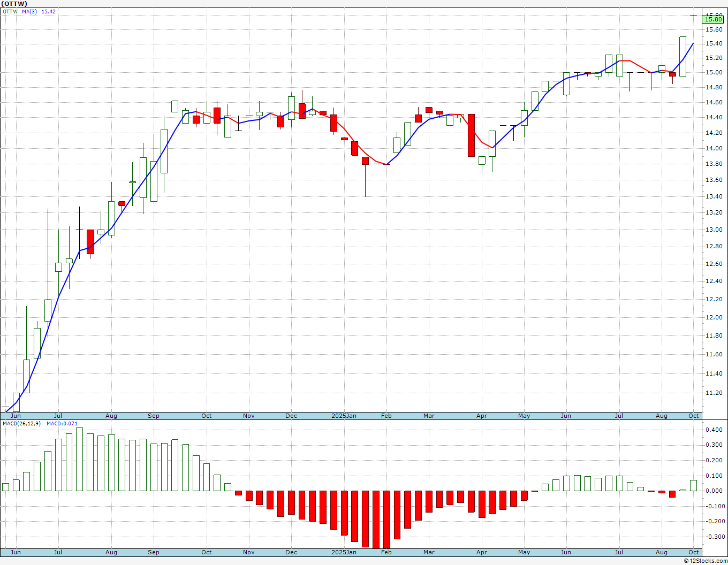Click the MA(3) indicator label
This screenshot has height=565, width=728.
[29, 11]
